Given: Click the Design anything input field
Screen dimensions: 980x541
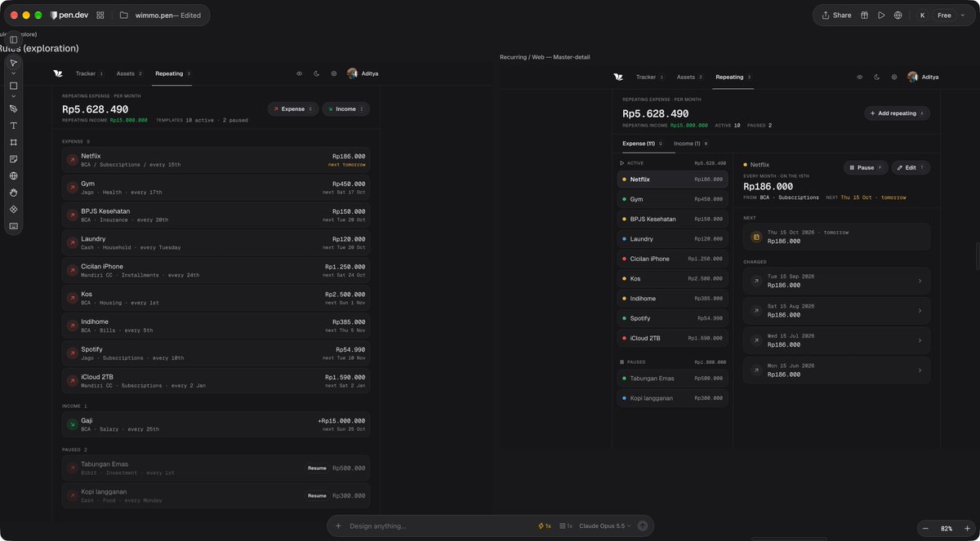Looking at the screenshot, I should coord(441,526).
